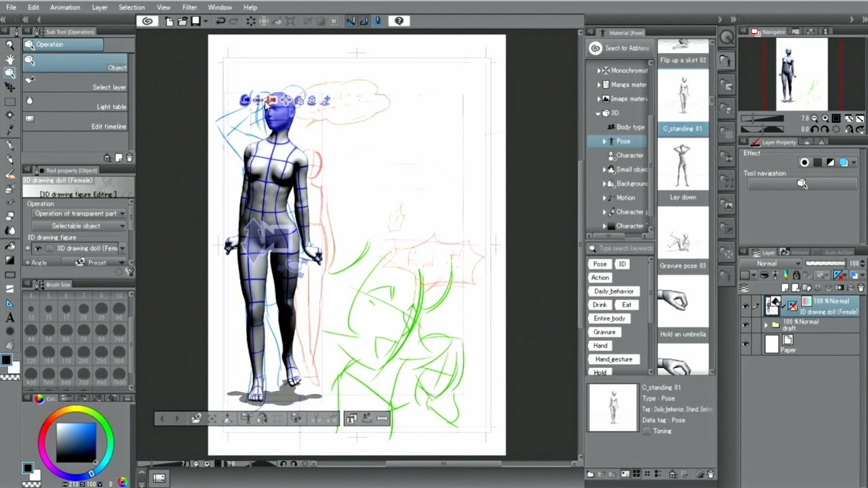Click the Gravure keyword tag button
This screenshot has width=868, height=488.
coord(604,331)
